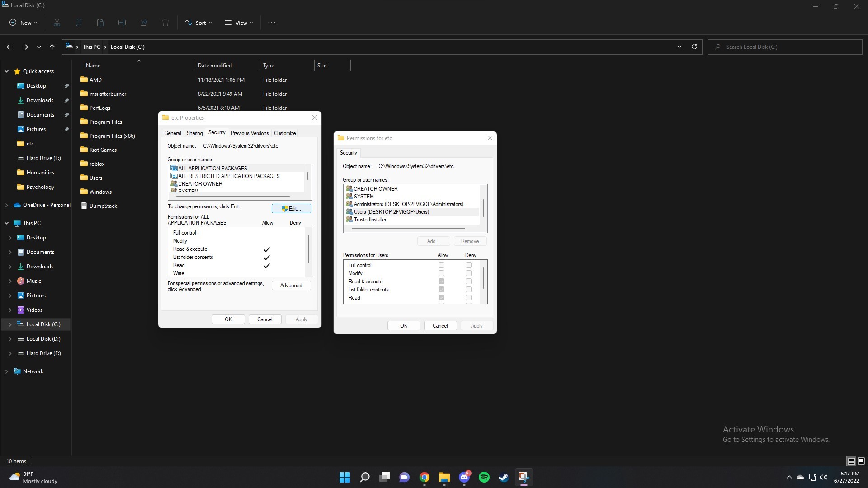Switch to thumbnails view icon in status bar

coord(861,461)
